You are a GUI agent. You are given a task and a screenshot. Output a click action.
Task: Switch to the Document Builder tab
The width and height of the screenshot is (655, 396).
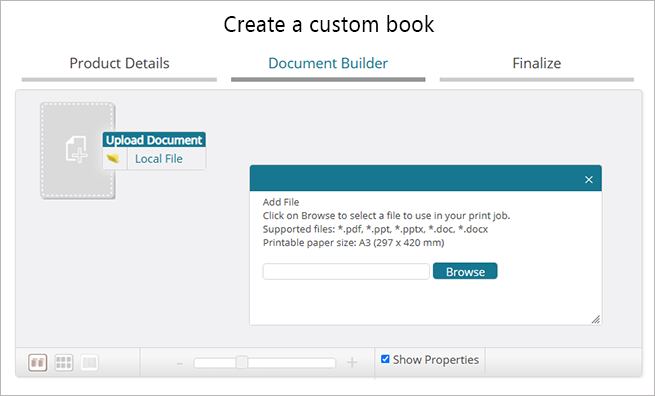click(x=328, y=63)
